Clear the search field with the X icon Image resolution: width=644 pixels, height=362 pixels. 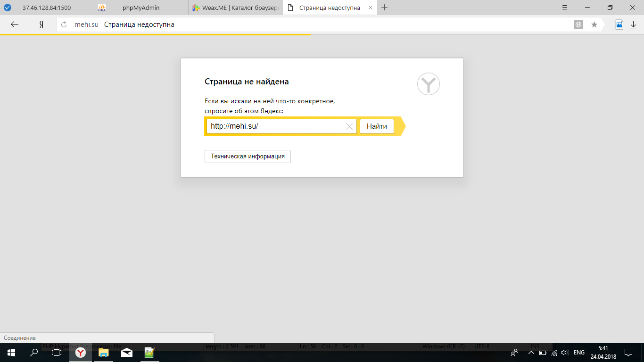coord(349,126)
